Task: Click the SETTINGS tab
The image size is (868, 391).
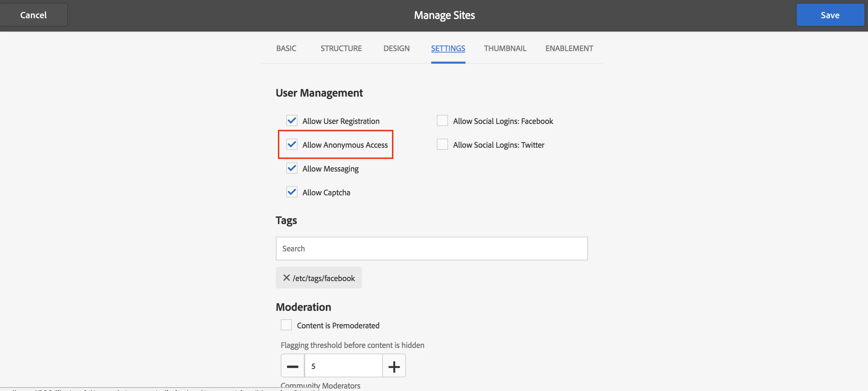Action: click(x=448, y=48)
